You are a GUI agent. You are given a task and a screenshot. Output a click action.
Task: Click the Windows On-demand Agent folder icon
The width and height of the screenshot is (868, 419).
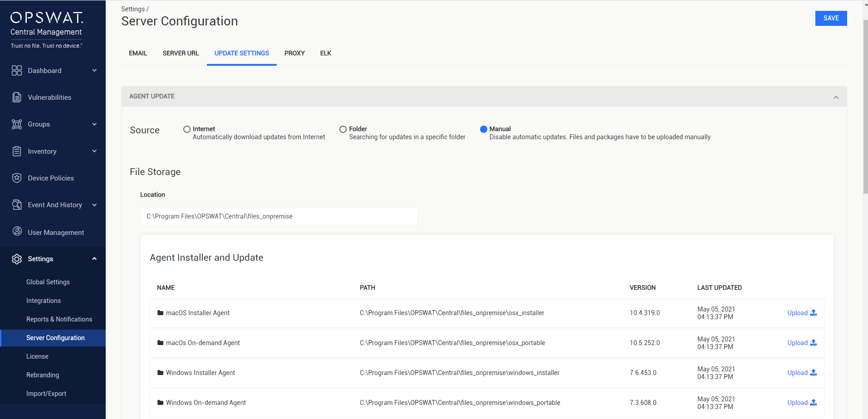click(160, 403)
